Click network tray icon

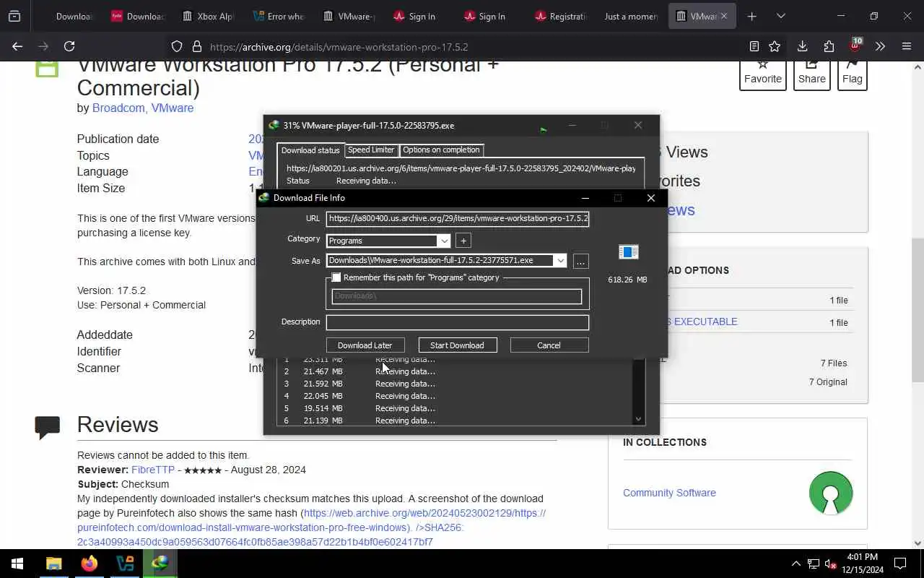tap(814, 564)
